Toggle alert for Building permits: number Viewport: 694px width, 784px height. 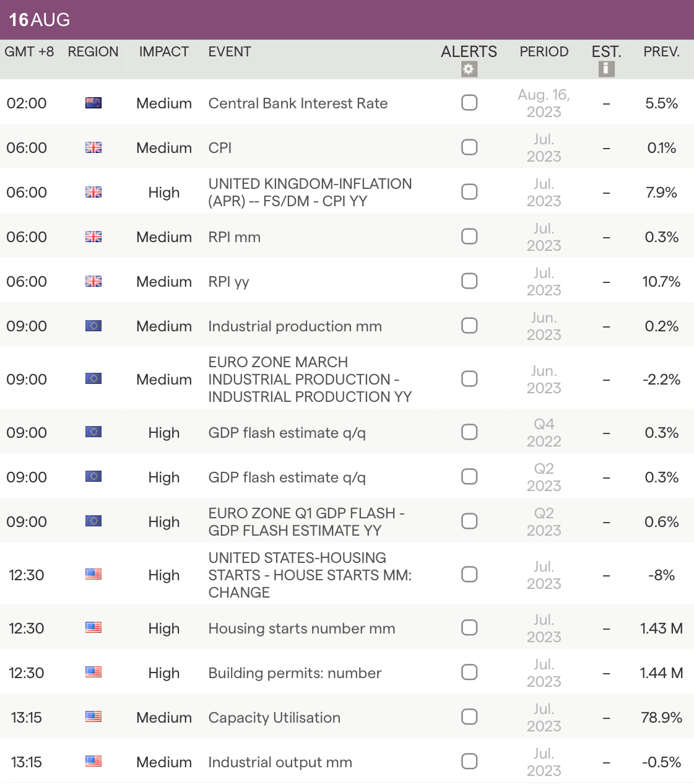[469, 673]
